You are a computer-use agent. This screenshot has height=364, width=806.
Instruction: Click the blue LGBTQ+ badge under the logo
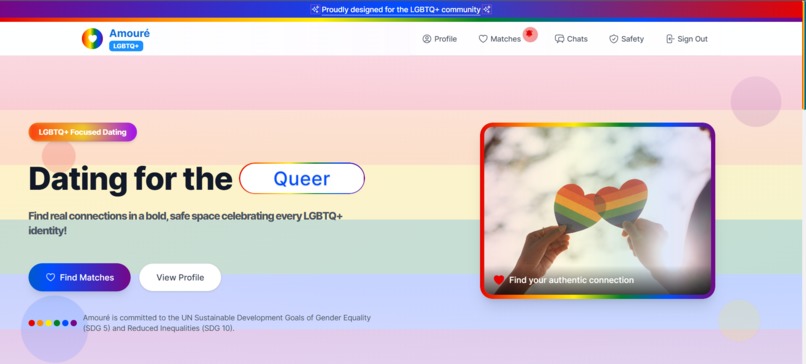point(126,46)
